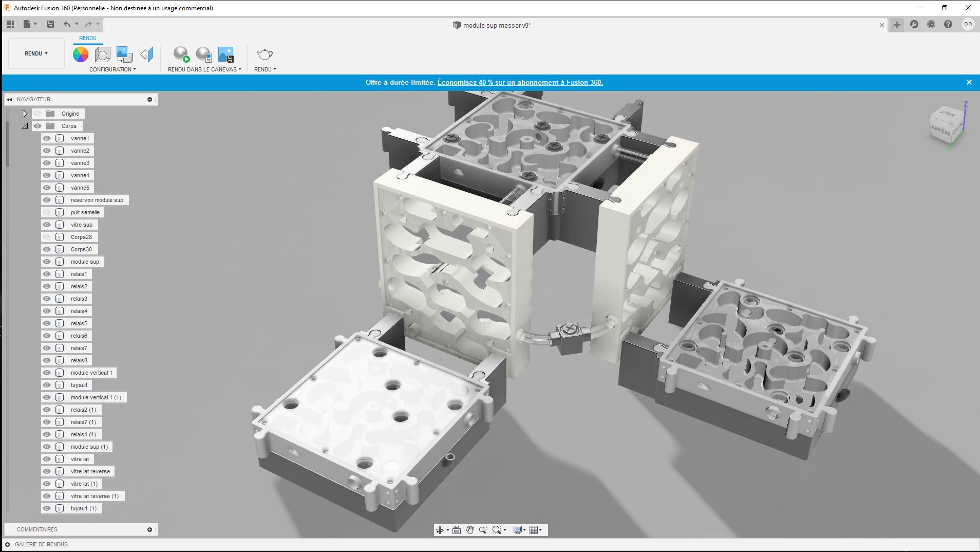Select the Decal tool icon
980x552 pixels.
(124, 54)
